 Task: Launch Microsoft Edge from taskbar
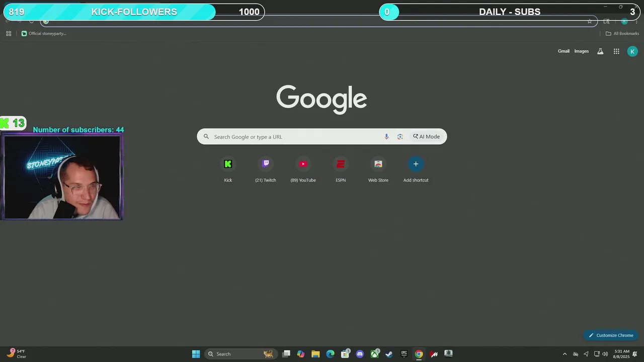pos(330,354)
